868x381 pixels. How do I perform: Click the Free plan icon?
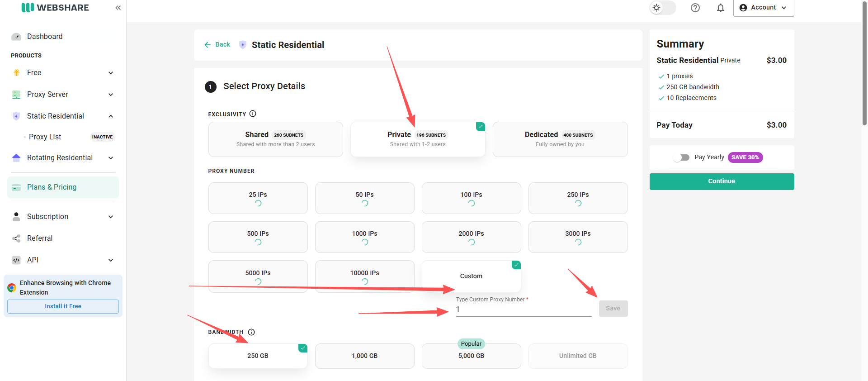[16, 73]
